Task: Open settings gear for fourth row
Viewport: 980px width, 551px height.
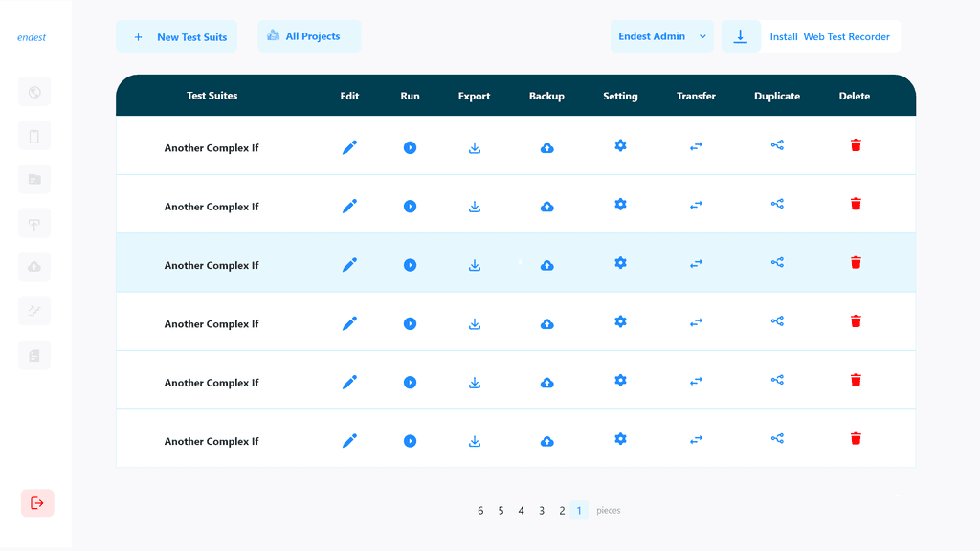Action: [620, 321]
